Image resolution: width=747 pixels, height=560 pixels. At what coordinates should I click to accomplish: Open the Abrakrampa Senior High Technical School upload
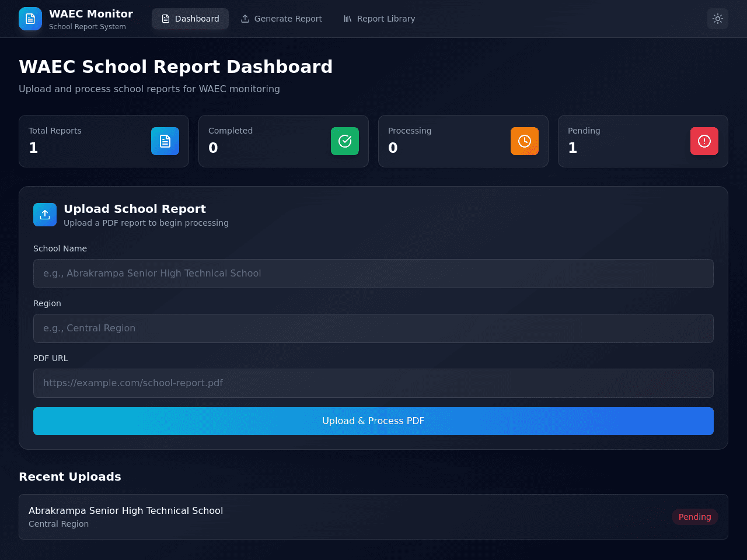coord(373,517)
